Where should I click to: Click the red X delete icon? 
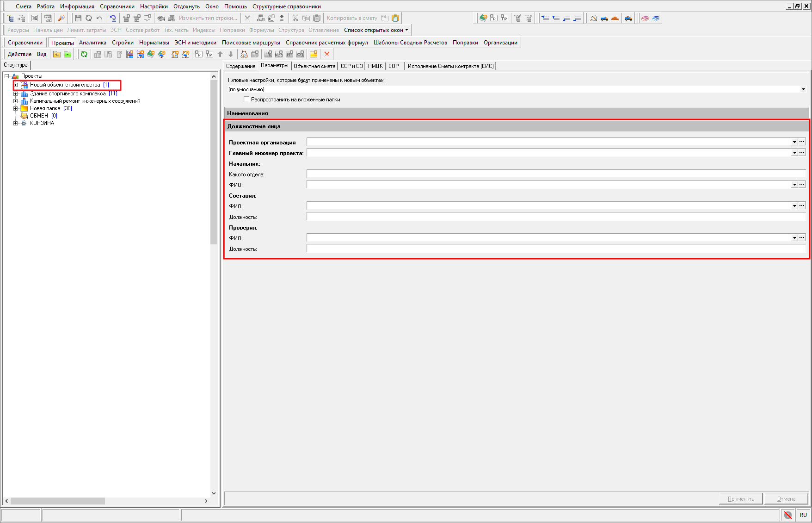point(327,54)
